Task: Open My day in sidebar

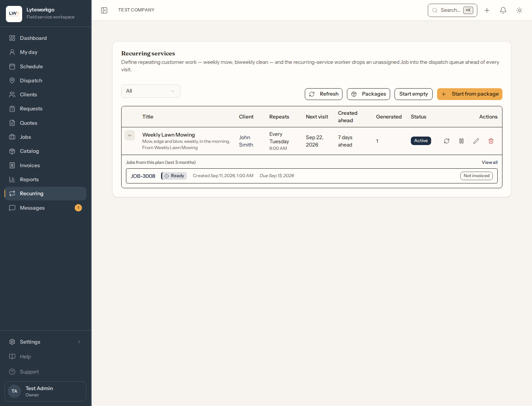Action: pyautogui.click(x=45, y=52)
